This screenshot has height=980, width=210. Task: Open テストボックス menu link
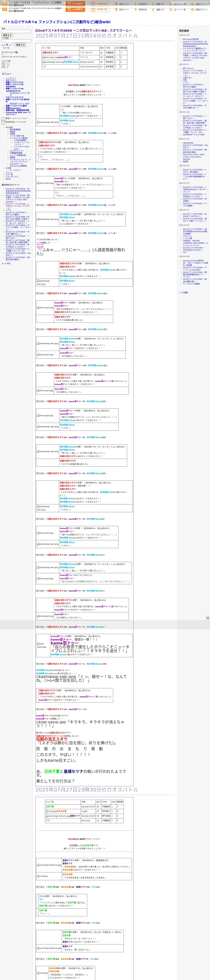coord(12,177)
